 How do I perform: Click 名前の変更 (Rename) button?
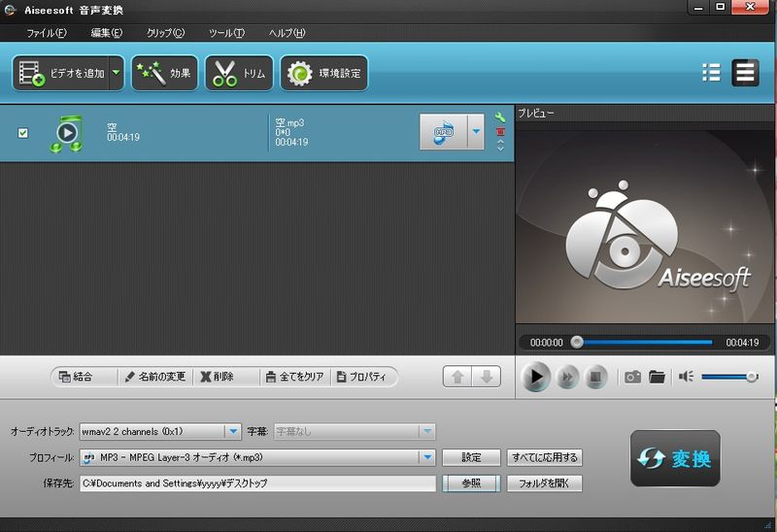[155, 377]
